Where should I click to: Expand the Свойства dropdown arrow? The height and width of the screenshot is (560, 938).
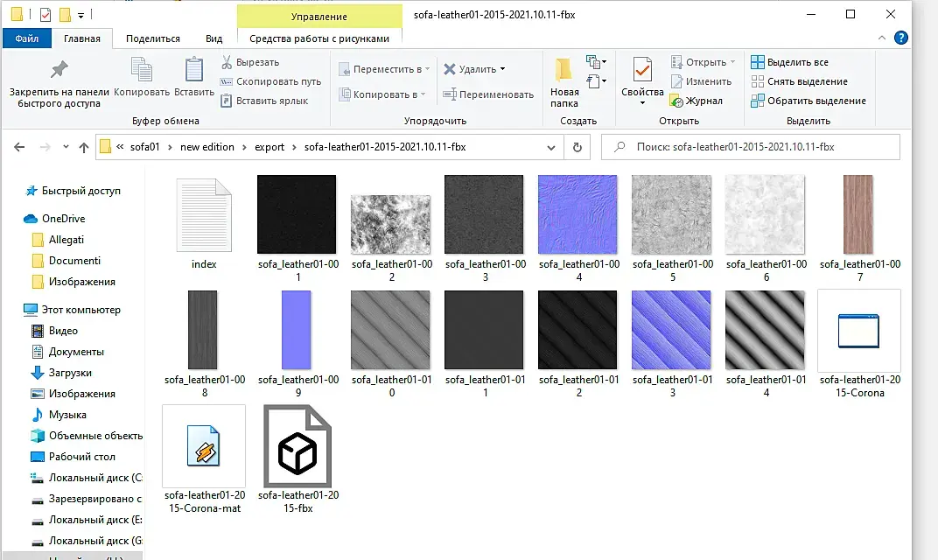pyautogui.click(x=642, y=103)
